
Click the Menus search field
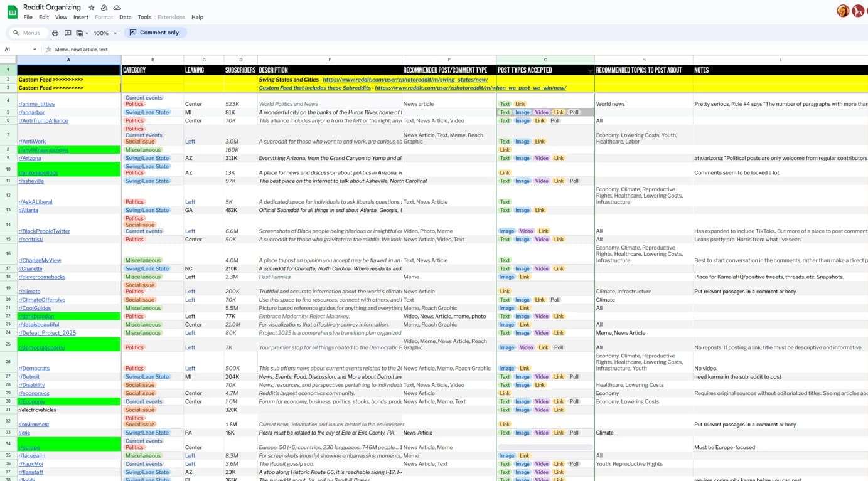click(x=31, y=33)
